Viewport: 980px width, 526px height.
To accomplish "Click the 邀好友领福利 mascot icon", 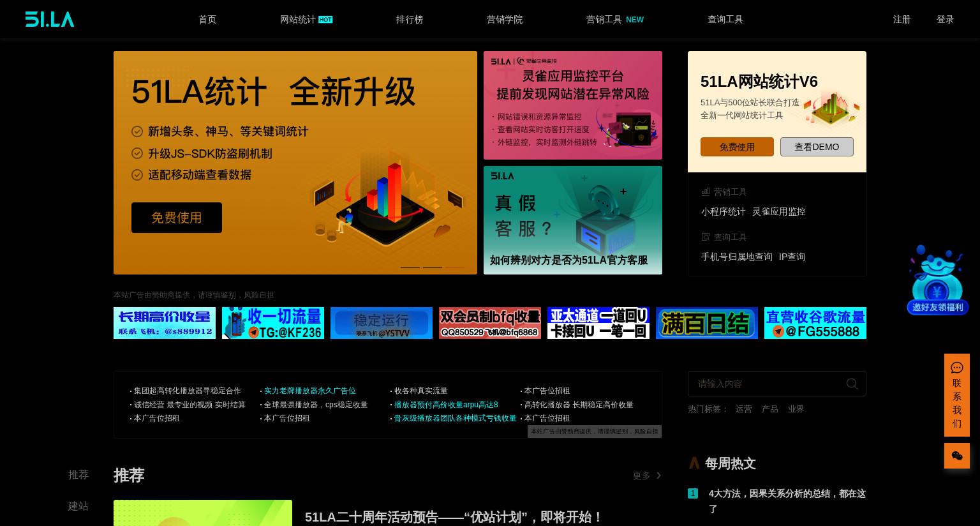I will pyautogui.click(x=937, y=280).
